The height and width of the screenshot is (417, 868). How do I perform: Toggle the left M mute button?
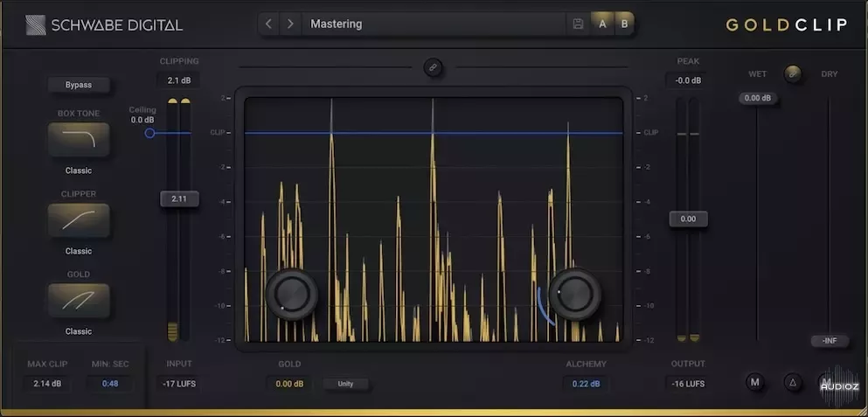(754, 382)
